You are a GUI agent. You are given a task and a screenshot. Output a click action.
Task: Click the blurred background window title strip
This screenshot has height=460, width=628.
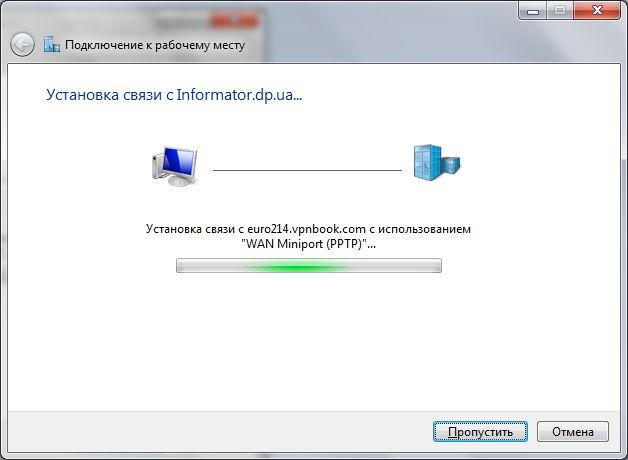(x=132, y=18)
